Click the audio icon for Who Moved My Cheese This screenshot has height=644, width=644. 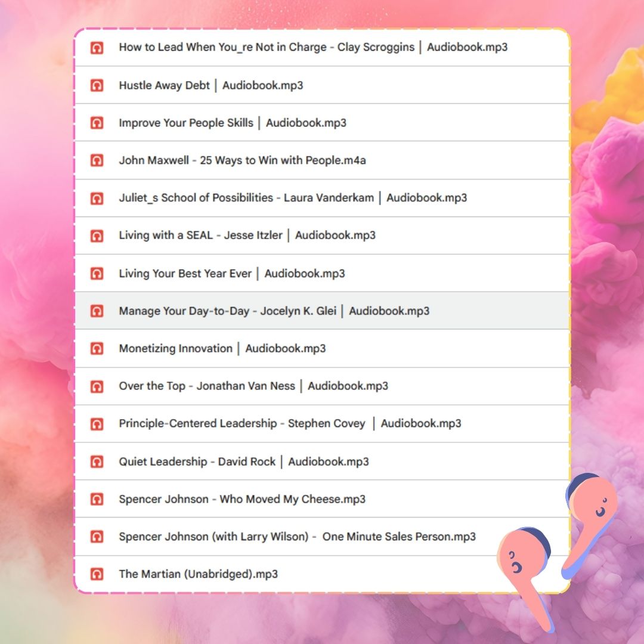pyautogui.click(x=97, y=500)
